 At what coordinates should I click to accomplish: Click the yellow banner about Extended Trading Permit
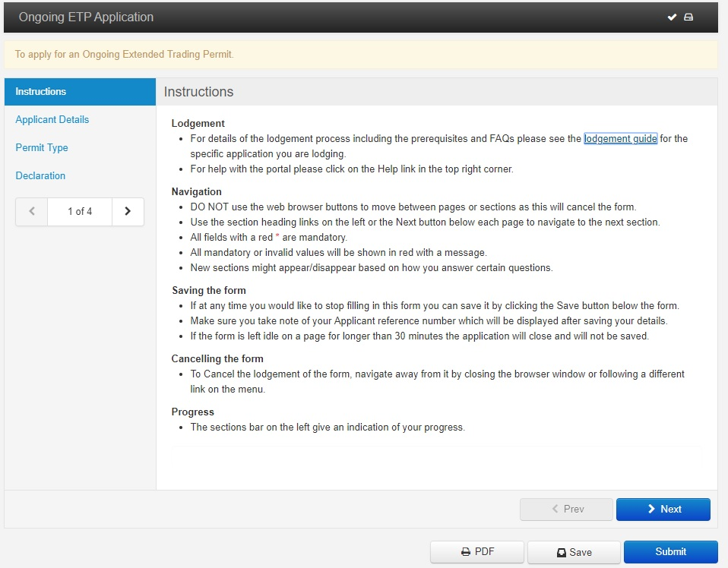pyautogui.click(x=361, y=55)
